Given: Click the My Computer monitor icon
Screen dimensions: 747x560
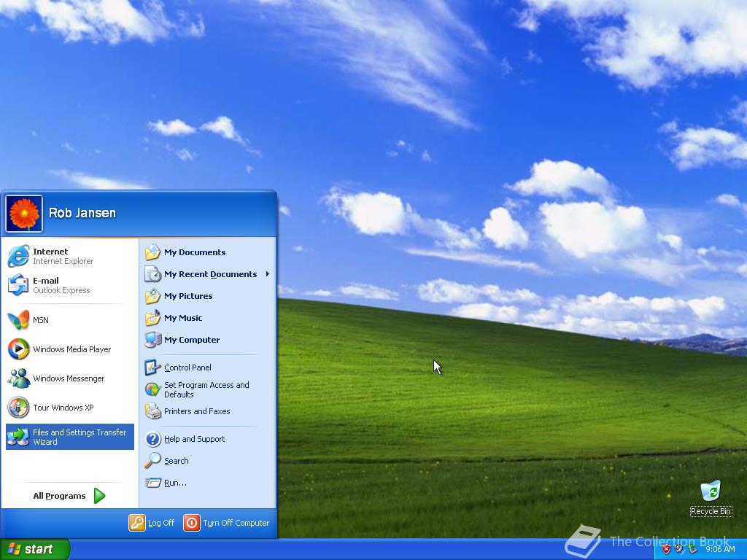Looking at the screenshot, I should pos(153,340).
